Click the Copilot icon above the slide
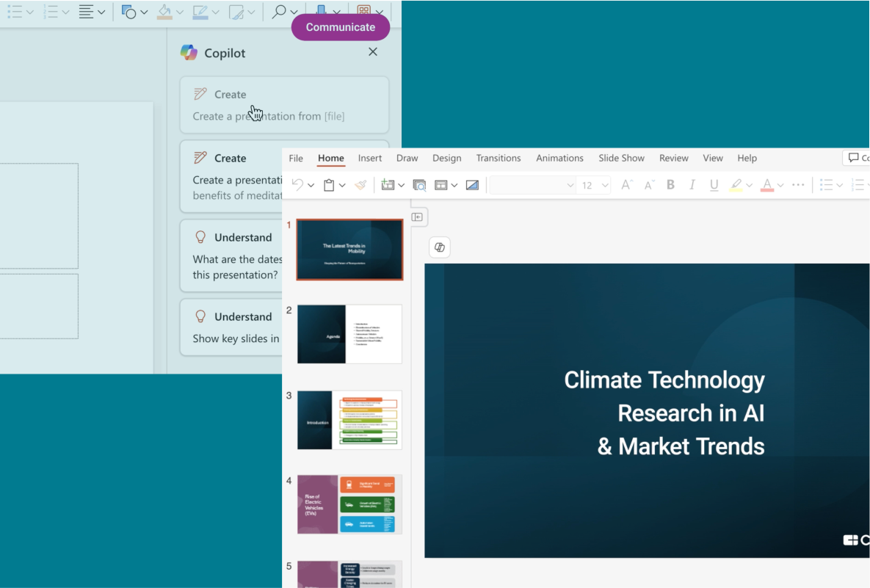This screenshot has height=588, width=870. (x=439, y=247)
